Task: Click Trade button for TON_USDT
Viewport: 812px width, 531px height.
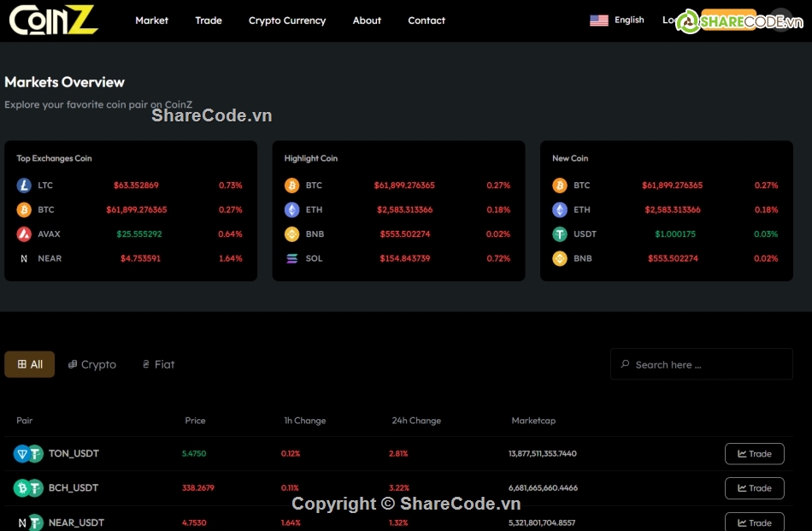Action: tap(754, 454)
